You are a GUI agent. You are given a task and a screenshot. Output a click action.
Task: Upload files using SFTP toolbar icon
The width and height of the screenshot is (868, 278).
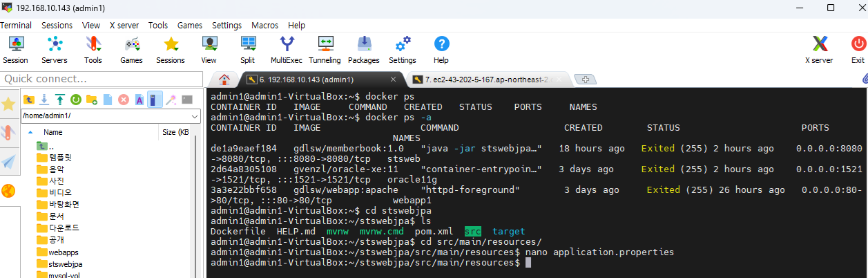pos(60,100)
